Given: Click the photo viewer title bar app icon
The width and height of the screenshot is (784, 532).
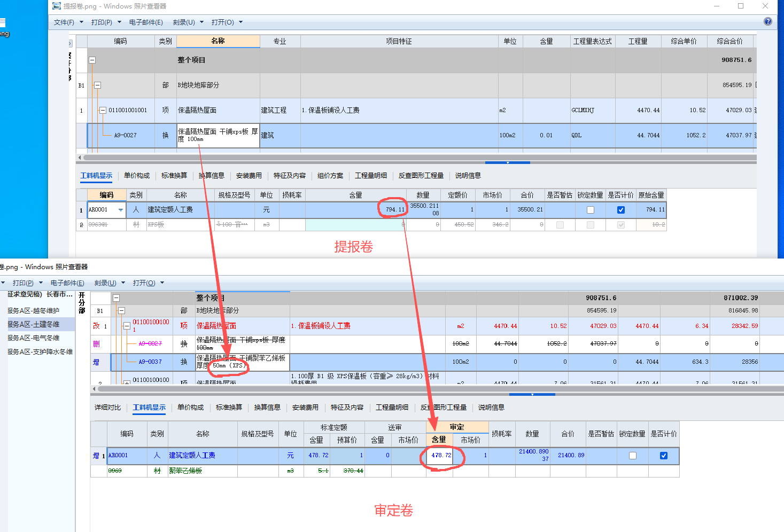Looking at the screenshot, I should tap(57, 6).
